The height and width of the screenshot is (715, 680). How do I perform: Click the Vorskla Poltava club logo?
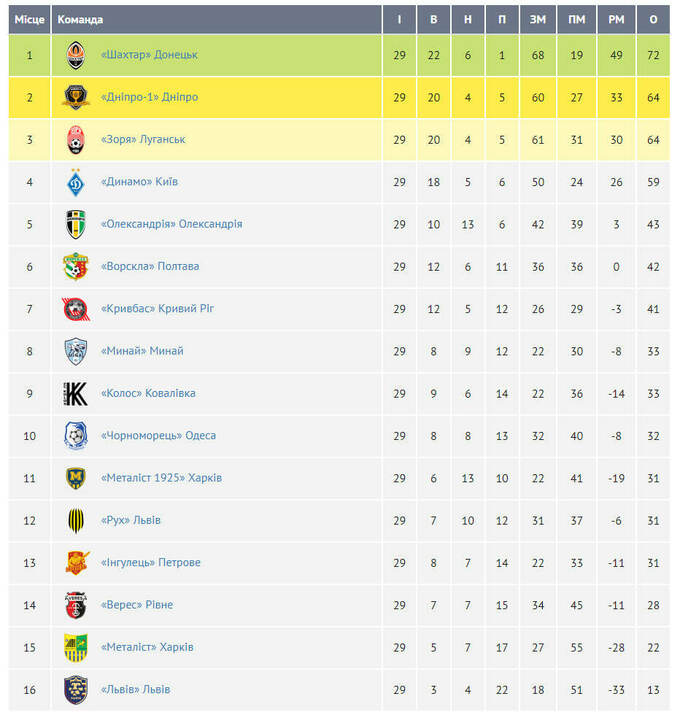[76, 267]
